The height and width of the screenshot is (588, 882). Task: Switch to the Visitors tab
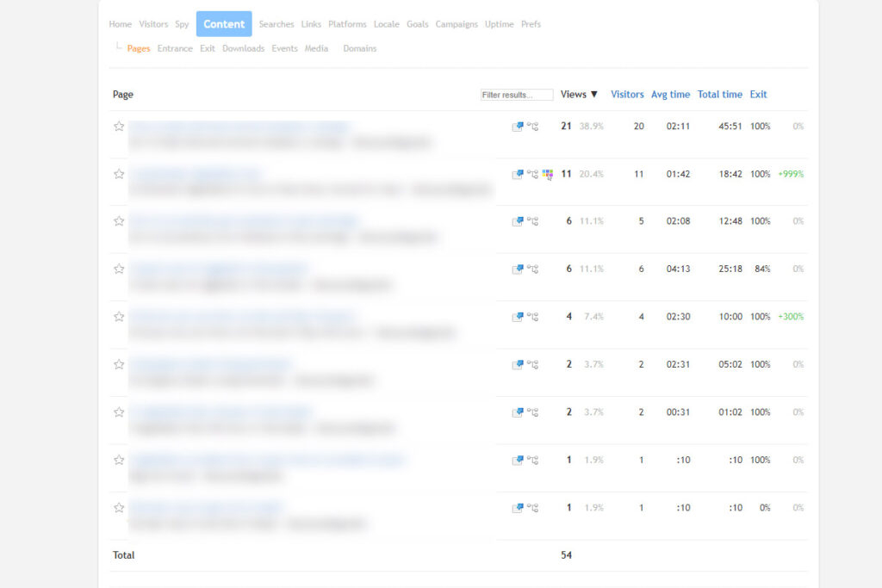(153, 24)
